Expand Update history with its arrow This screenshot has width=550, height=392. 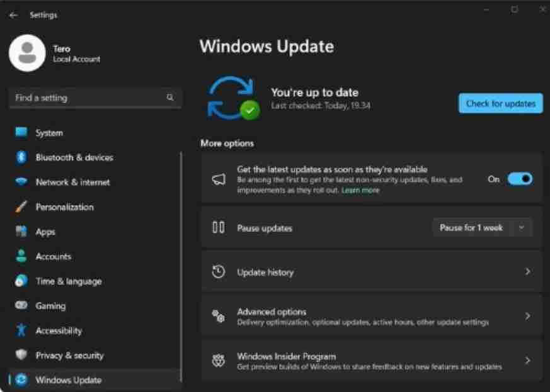point(527,272)
